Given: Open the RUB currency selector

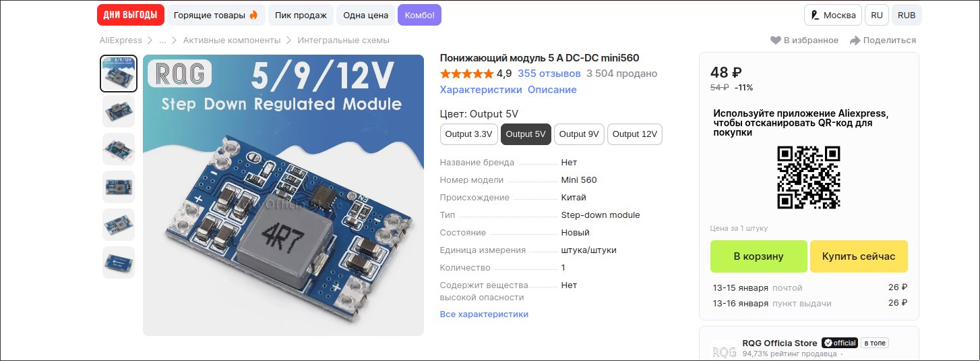Looking at the screenshot, I should (907, 15).
